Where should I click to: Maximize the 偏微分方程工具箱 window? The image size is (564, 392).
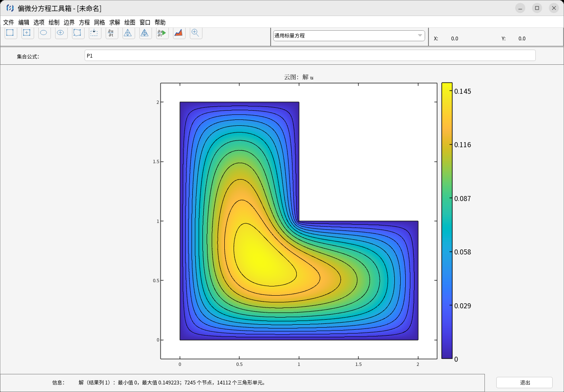(x=537, y=8)
